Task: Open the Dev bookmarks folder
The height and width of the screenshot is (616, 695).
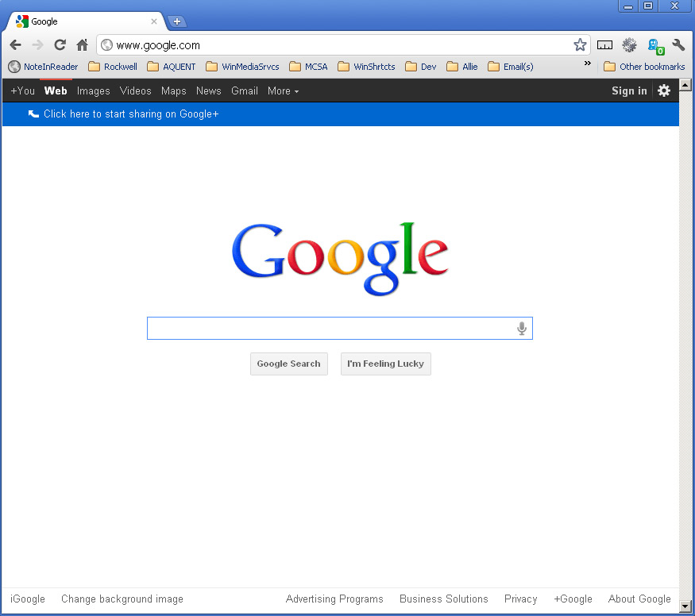Action: click(421, 67)
